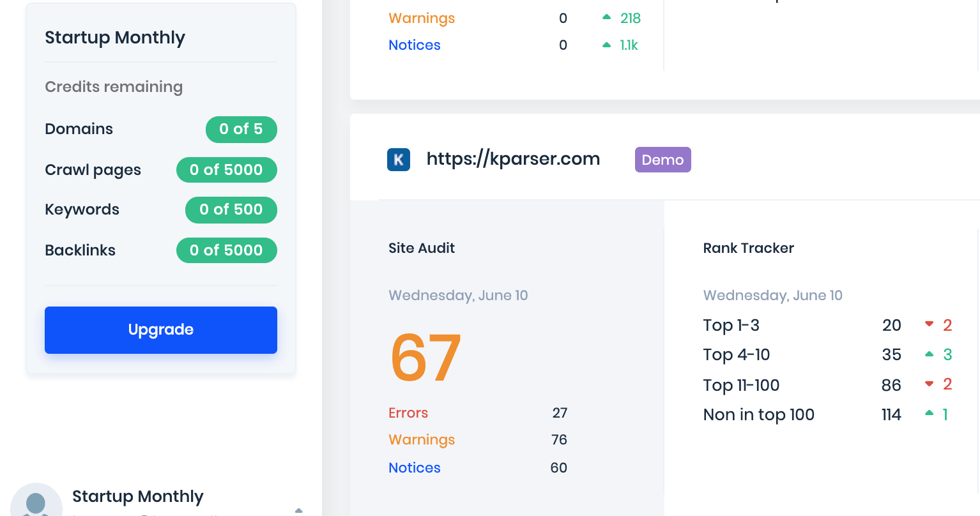
Task: Click the Credits remaining label
Action: (114, 87)
